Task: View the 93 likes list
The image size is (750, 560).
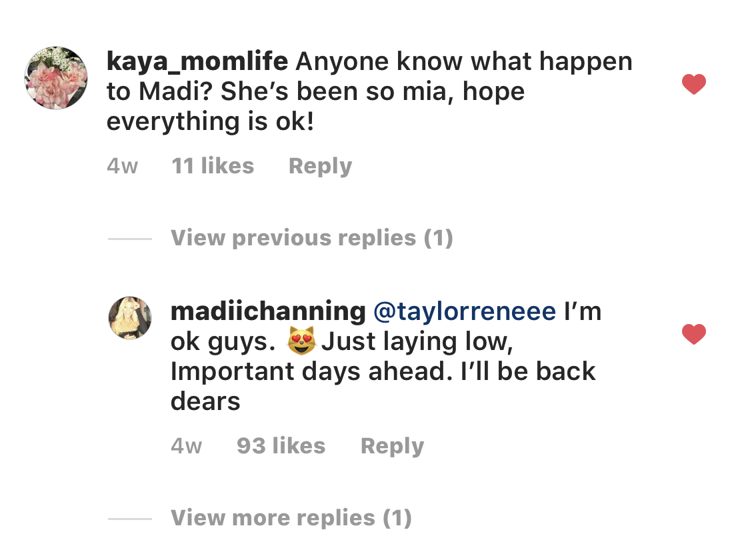Action: coord(281,446)
